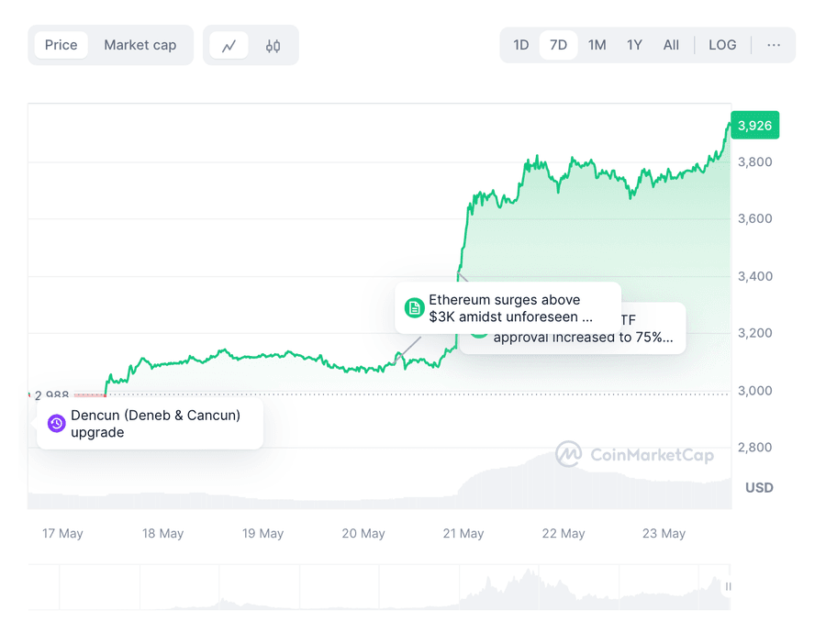Click the Dencun upgrade clock icon
Image resolution: width=826 pixels, height=644 pixels.
56,423
